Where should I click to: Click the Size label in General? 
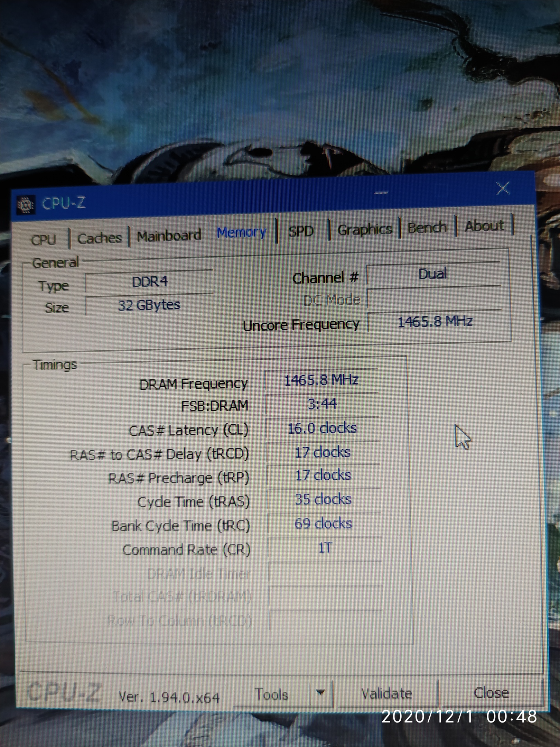pos(57,307)
